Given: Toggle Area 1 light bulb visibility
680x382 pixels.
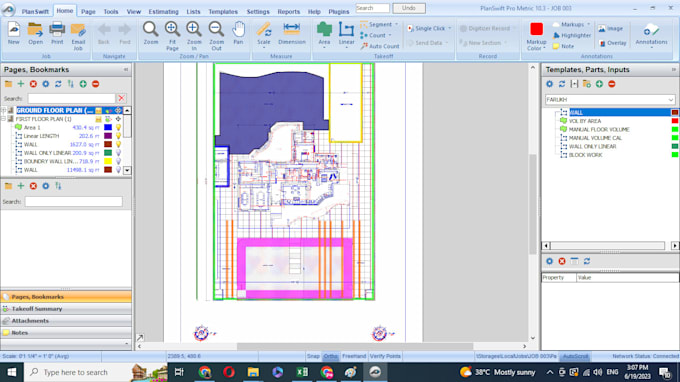Looking at the screenshot, I should click(118, 127).
